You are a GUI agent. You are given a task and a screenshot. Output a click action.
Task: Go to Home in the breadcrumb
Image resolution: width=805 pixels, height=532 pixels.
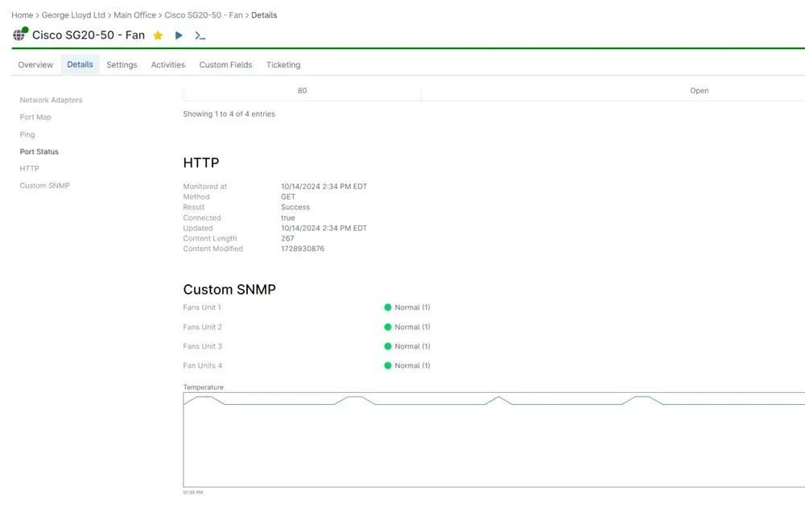point(22,15)
